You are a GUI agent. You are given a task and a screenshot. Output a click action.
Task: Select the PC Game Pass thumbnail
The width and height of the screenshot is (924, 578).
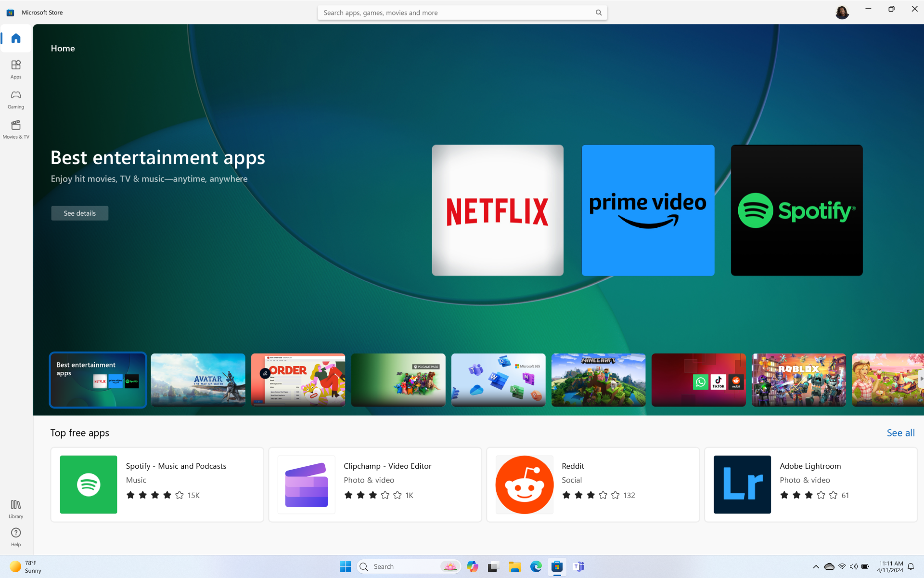pos(398,380)
